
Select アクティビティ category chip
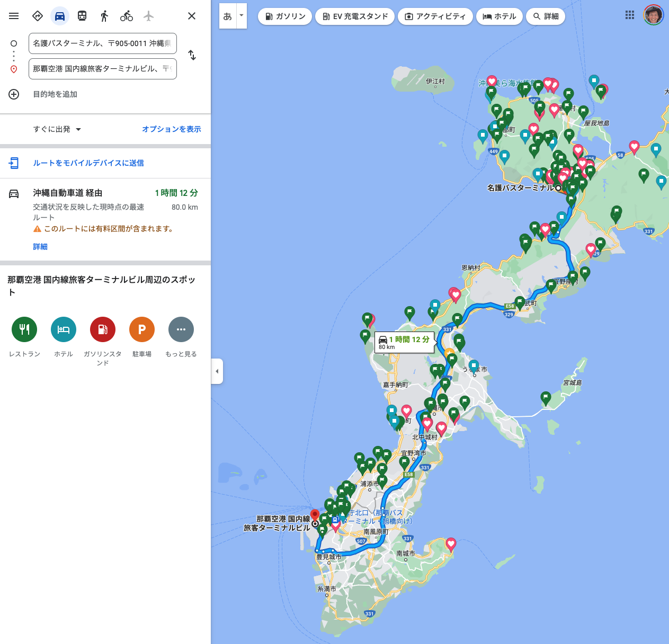tap(435, 16)
